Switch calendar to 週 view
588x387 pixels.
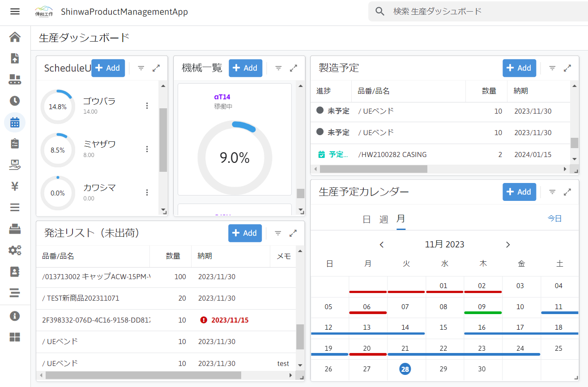pos(383,219)
